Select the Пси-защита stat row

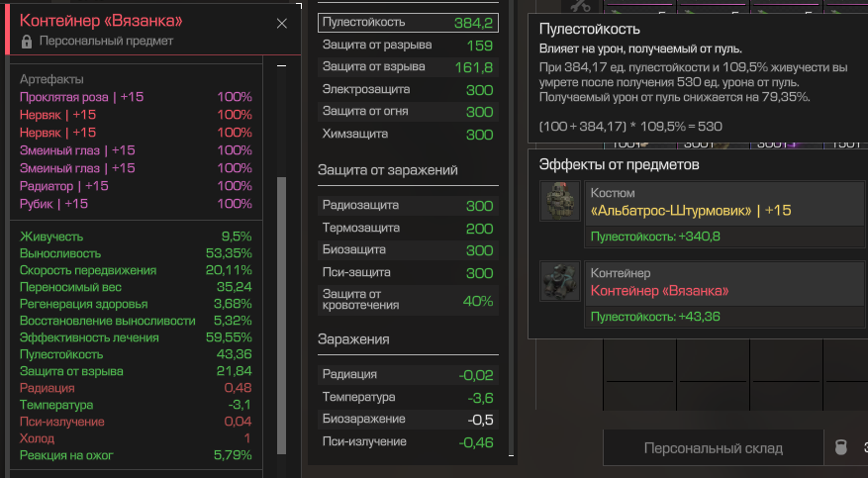tap(408, 273)
